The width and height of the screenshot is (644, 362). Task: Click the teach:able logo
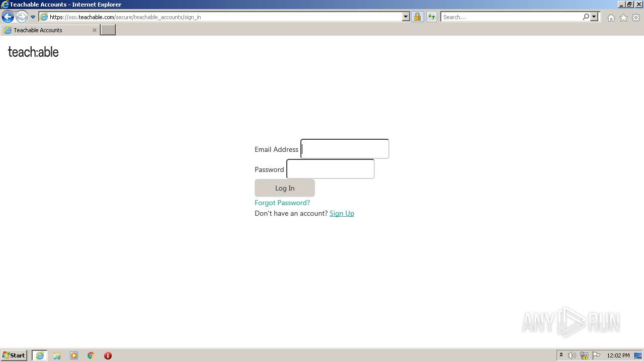pos(33,52)
